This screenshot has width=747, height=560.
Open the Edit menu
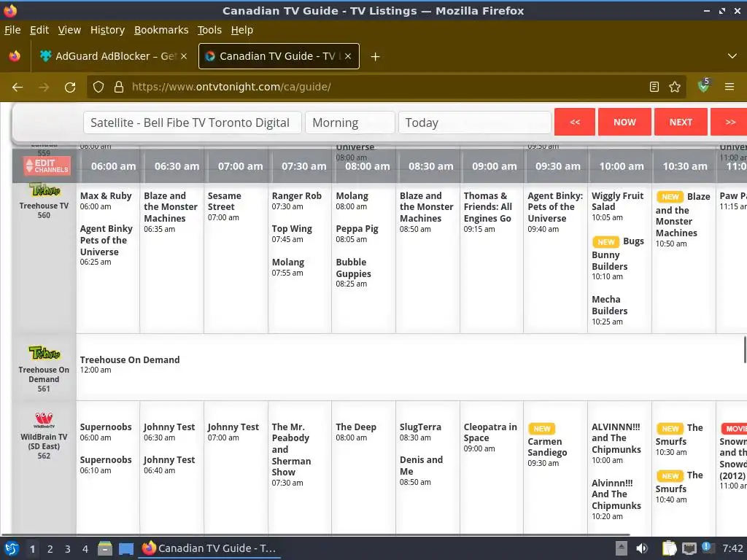tap(39, 30)
